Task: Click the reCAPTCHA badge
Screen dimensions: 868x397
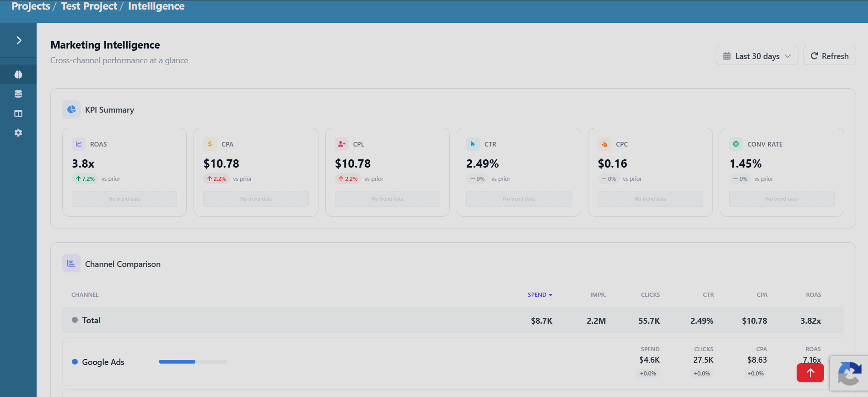Action: 849,373
